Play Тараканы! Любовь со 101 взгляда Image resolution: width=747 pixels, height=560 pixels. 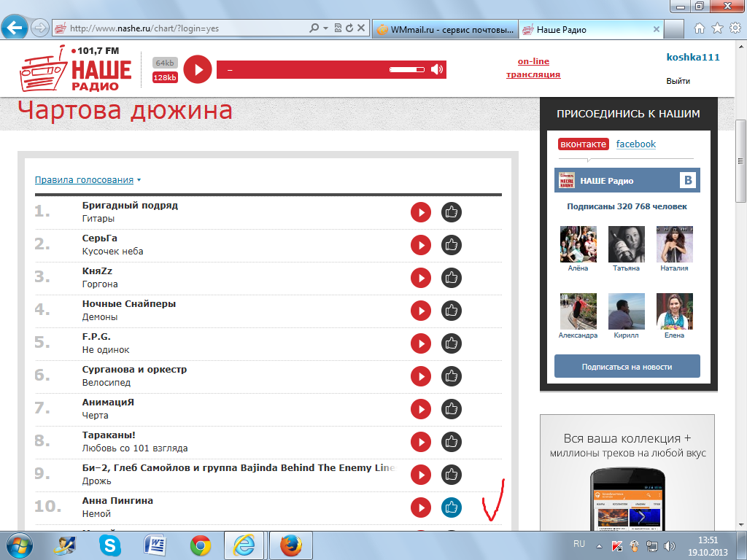click(x=421, y=443)
